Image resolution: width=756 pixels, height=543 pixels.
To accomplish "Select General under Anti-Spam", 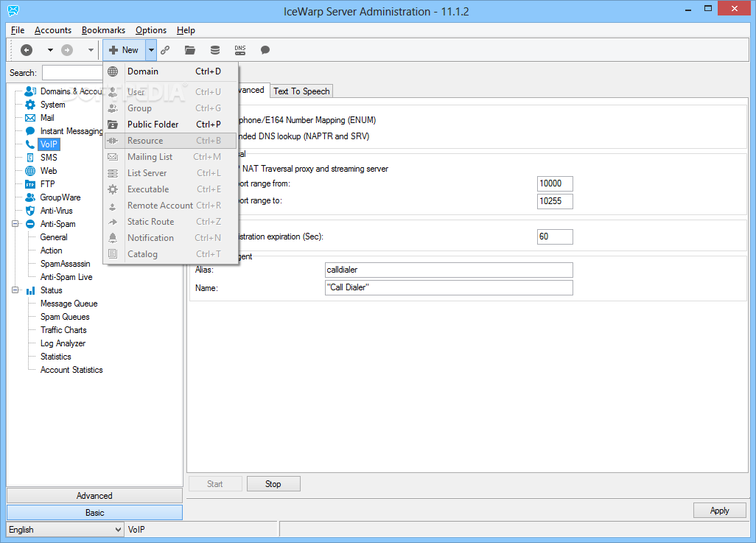I will [54, 237].
